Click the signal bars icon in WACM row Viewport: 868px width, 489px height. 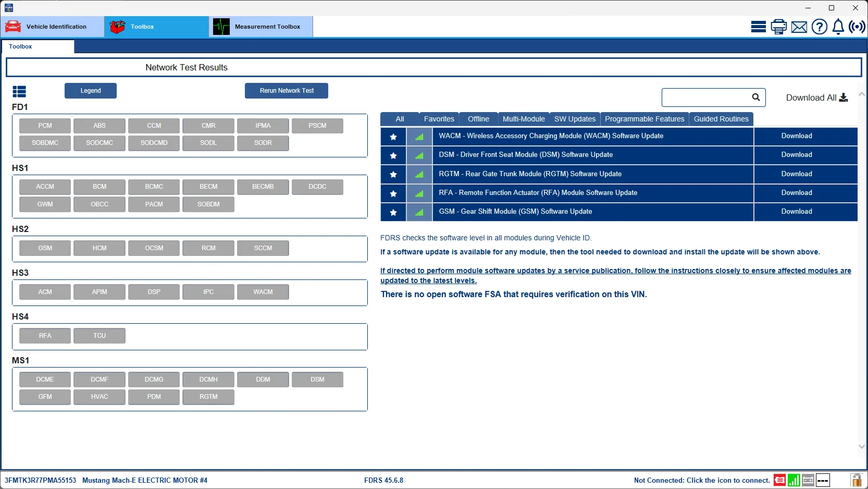[419, 137]
